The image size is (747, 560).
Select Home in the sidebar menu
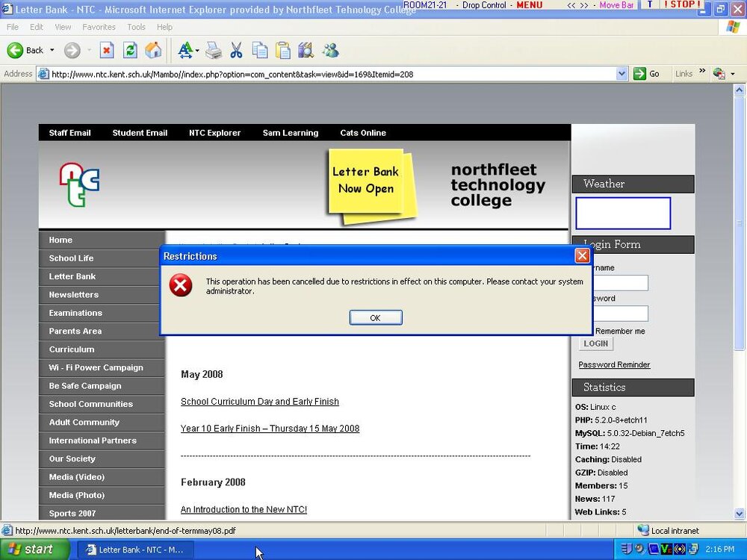(x=102, y=240)
